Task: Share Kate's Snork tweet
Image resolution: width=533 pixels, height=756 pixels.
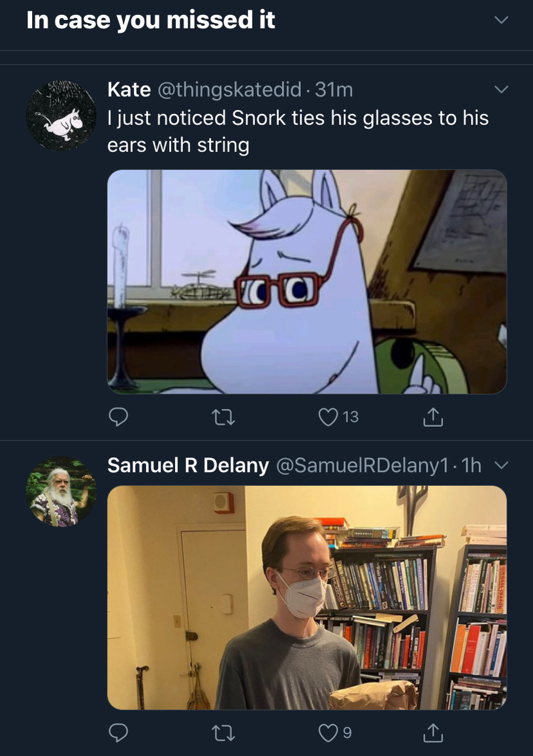Action: point(433,418)
